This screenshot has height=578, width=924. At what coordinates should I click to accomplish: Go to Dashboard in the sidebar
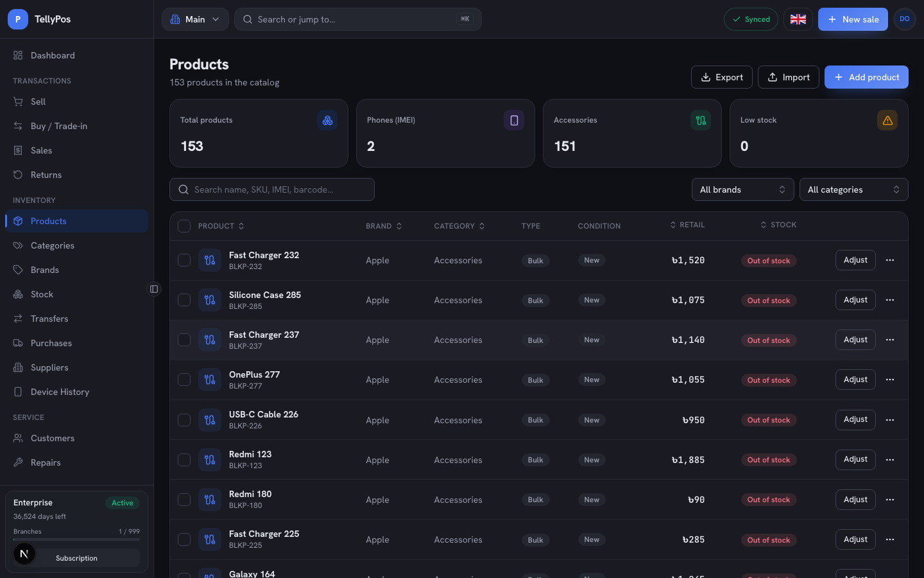click(76, 55)
